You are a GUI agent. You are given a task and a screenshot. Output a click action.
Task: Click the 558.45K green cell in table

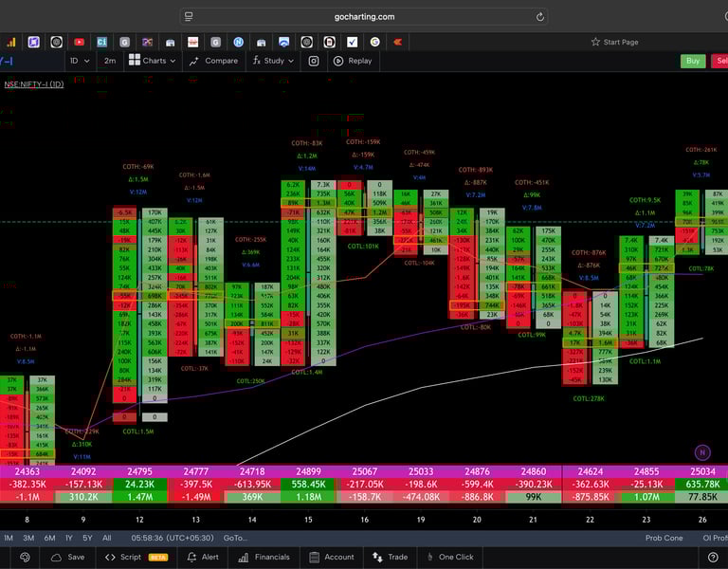[x=308, y=484]
